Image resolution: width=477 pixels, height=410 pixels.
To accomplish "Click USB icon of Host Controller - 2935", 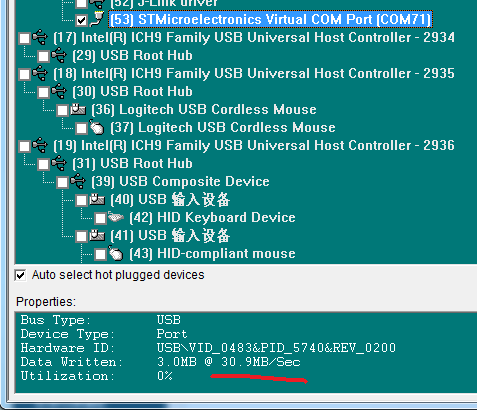I will pos(40,73).
